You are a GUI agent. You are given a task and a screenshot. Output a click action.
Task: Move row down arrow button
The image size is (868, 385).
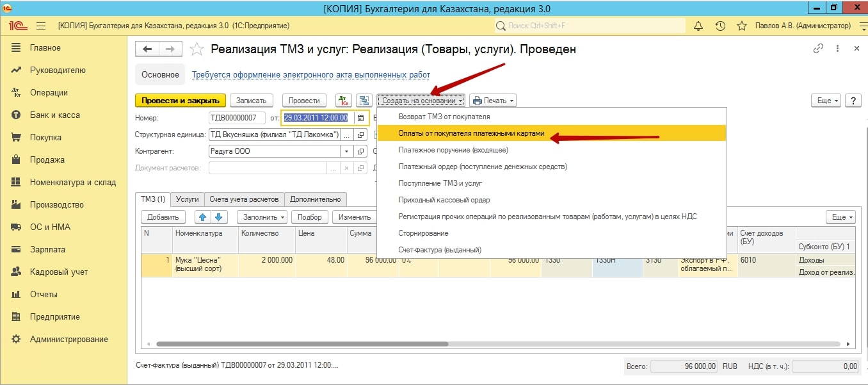click(219, 217)
